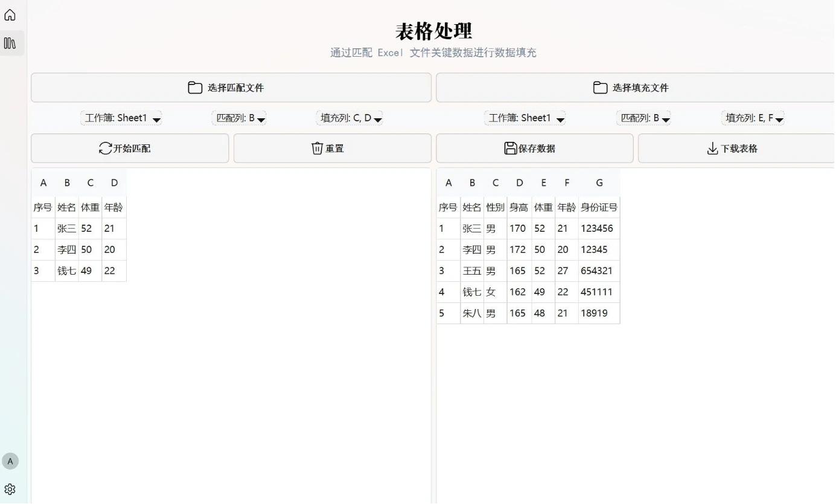Click cell 162 in right table
Viewport: 836px width, 504px height.
click(519, 292)
